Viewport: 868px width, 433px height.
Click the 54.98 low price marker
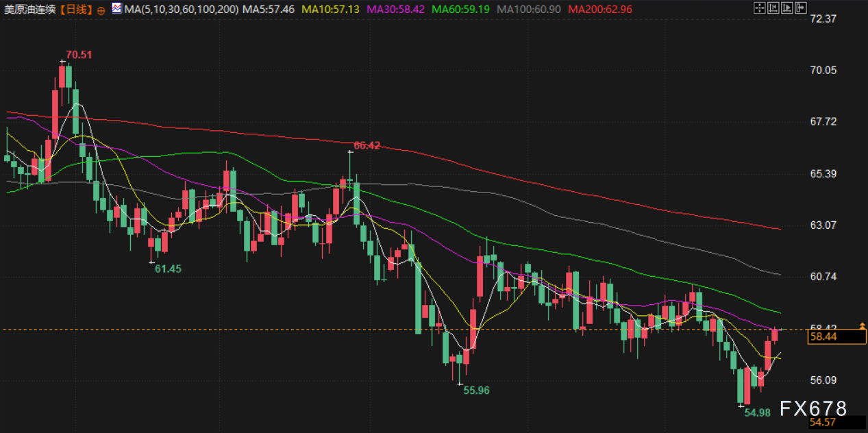coord(757,412)
